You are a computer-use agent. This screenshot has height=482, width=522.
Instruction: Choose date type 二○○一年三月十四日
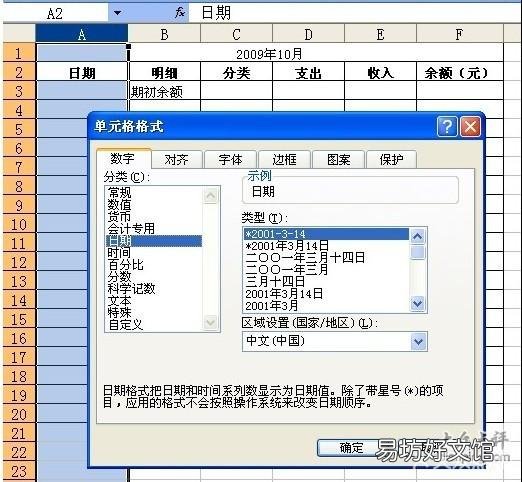click(x=326, y=258)
